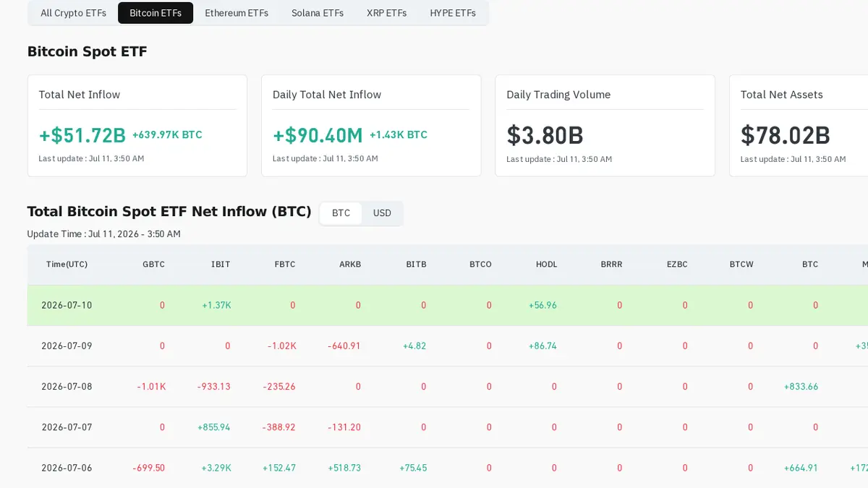Open the XRP ETFs tab

click(x=387, y=13)
